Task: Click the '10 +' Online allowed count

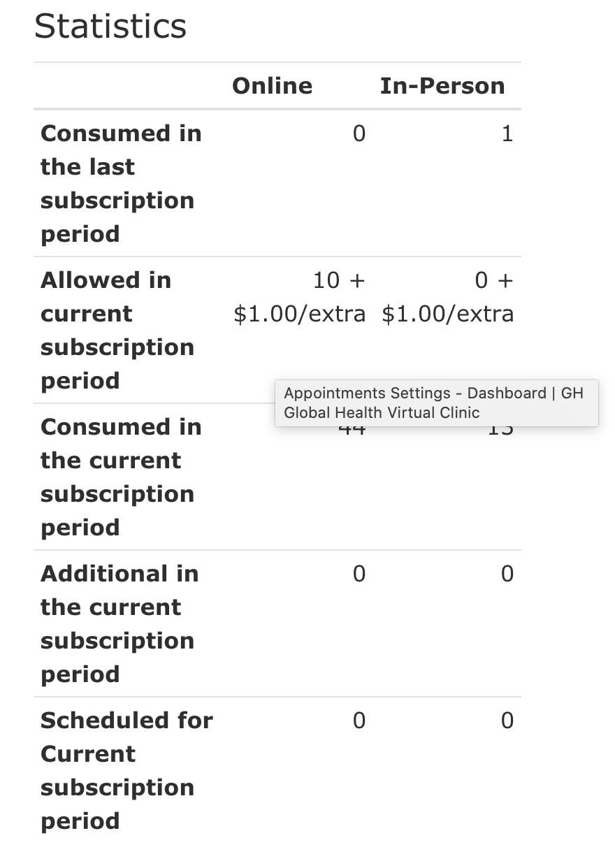Action: pyautogui.click(x=339, y=280)
